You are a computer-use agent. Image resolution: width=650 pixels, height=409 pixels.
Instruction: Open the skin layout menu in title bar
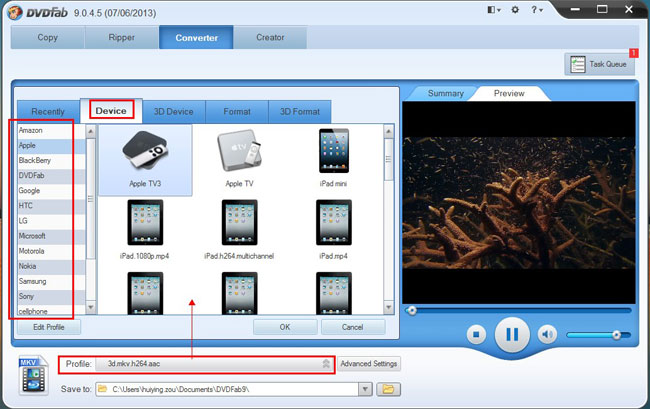[x=494, y=10]
